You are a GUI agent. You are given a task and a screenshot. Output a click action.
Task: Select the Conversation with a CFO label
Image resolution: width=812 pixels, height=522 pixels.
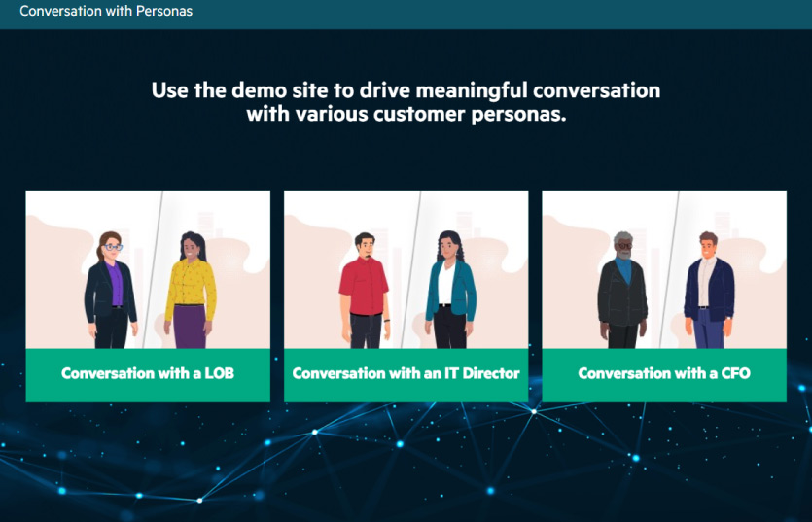pyautogui.click(x=664, y=373)
